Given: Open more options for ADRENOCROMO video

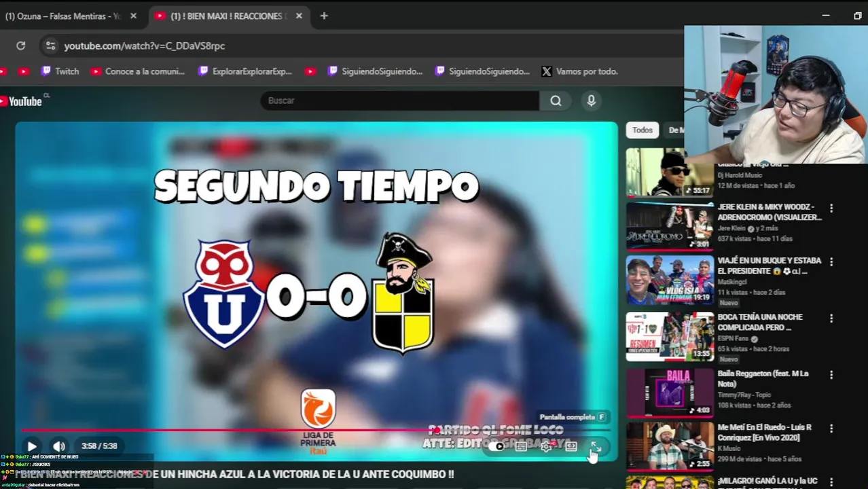Looking at the screenshot, I should click(x=831, y=209).
